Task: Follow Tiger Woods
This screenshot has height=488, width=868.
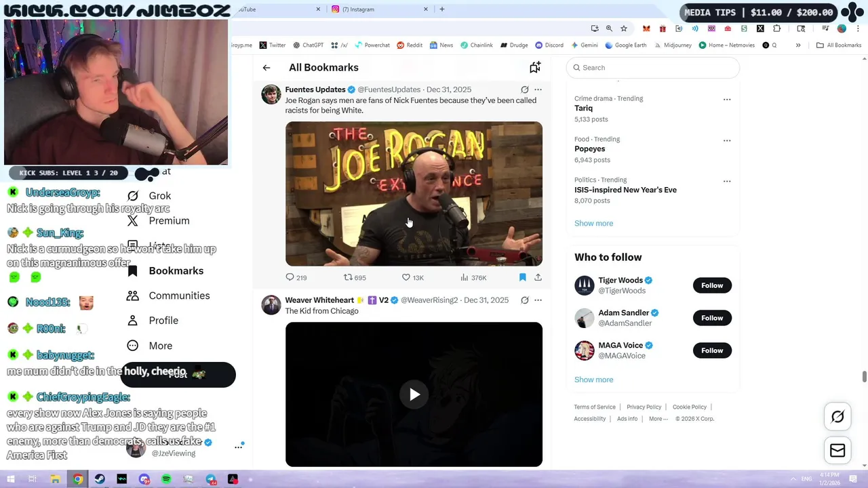Action: click(x=712, y=285)
